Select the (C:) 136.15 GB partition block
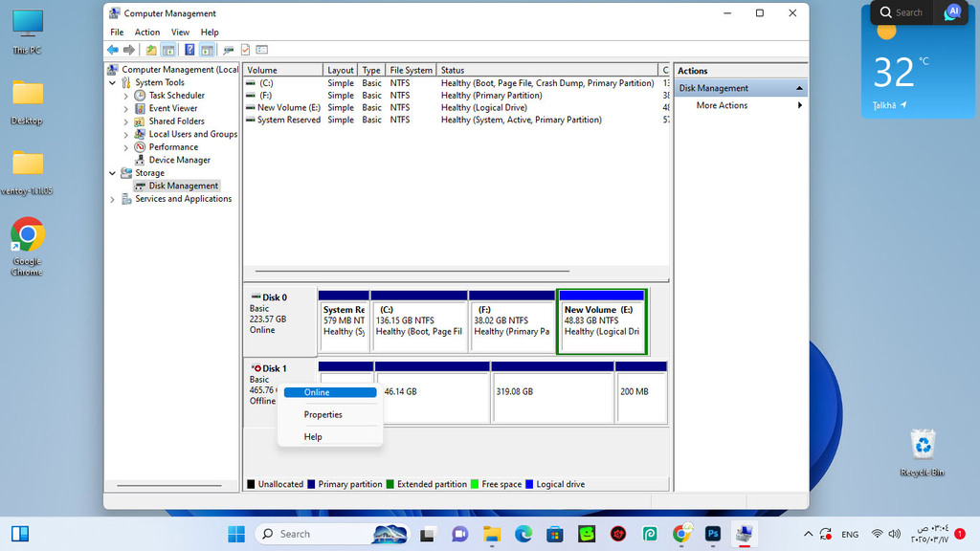Screen dimensions: 980x551 coord(419,321)
